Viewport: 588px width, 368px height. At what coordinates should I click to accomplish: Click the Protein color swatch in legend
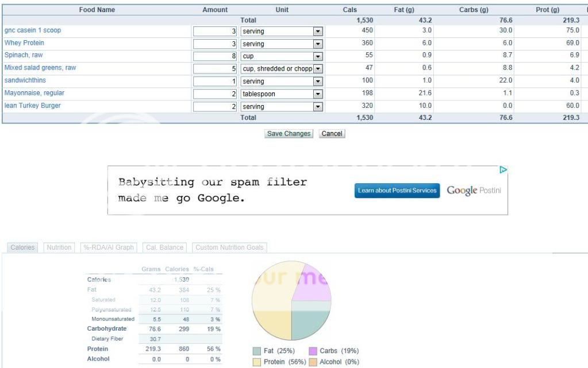click(x=256, y=362)
